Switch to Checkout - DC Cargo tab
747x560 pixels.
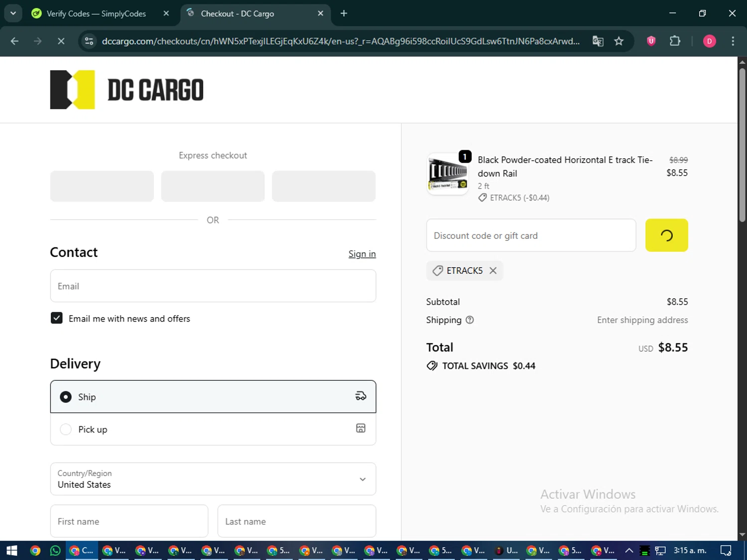point(237,13)
